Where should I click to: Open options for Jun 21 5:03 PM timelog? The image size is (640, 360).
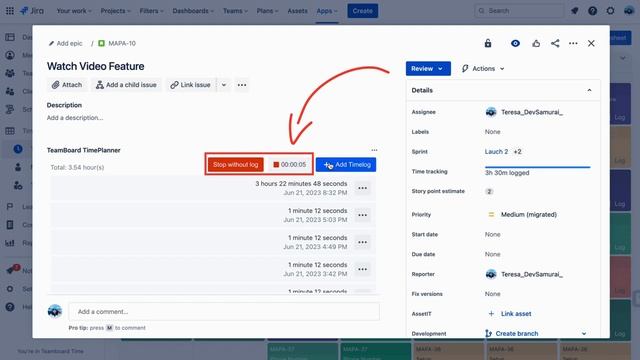(x=362, y=215)
